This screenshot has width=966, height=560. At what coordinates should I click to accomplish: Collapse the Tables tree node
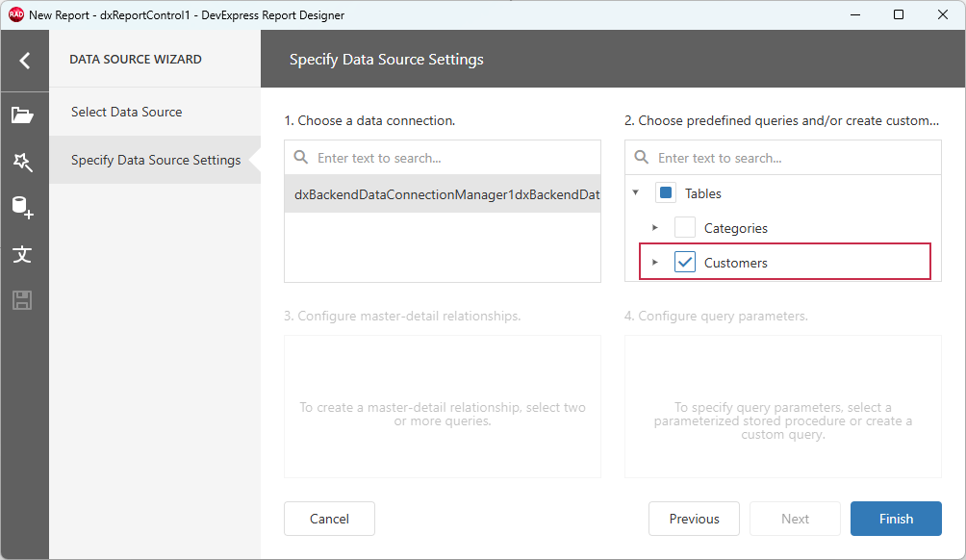pos(636,192)
